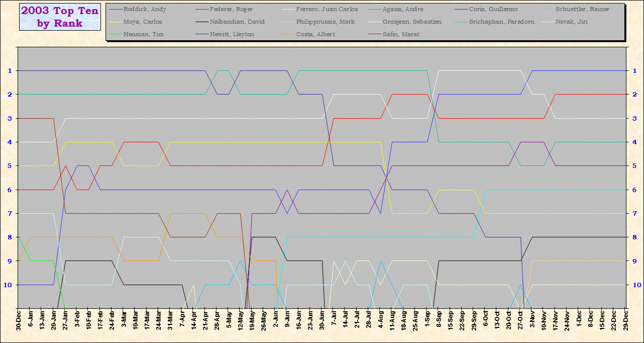Select the Ferrero, Juan Carlos legend label
This screenshot has width=644, height=343.
327,10
